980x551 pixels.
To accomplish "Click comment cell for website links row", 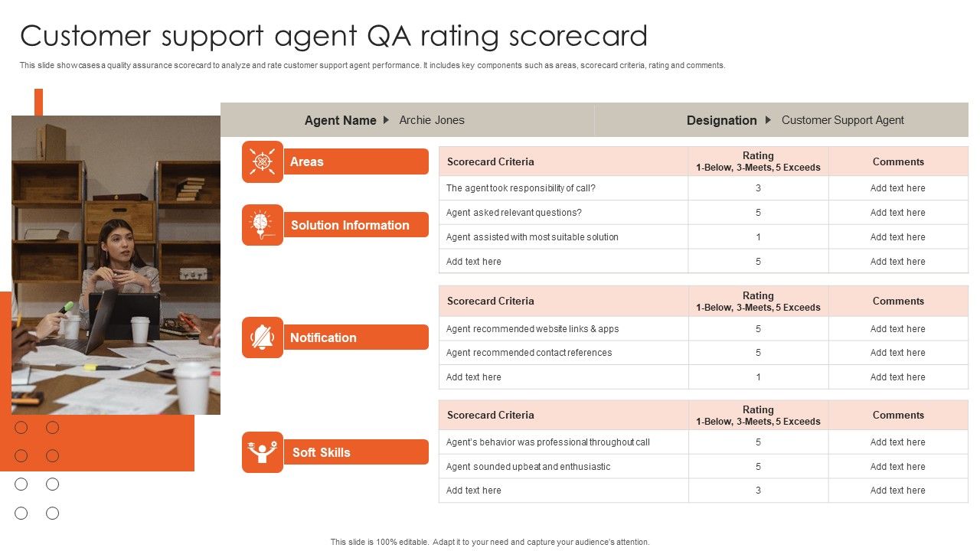I will [897, 329].
